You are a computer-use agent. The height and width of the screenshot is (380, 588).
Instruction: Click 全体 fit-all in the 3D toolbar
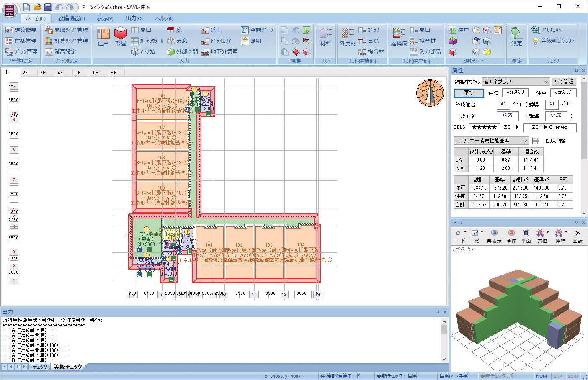click(x=511, y=236)
